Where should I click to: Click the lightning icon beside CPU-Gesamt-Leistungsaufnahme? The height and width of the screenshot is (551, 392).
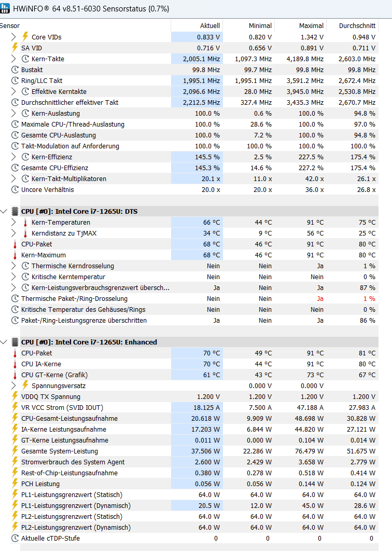pos(15,418)
